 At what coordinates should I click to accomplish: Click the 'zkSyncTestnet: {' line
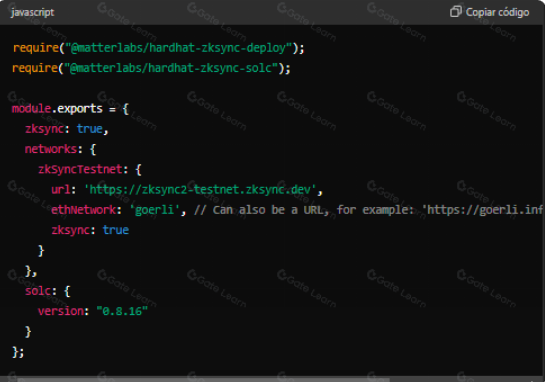(x=90, y=169)
